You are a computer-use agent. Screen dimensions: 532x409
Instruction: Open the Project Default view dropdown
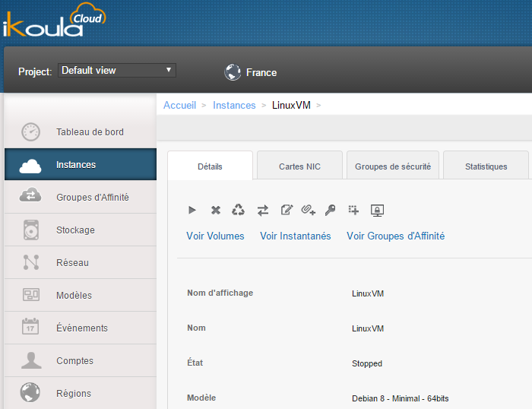[117, 70]
